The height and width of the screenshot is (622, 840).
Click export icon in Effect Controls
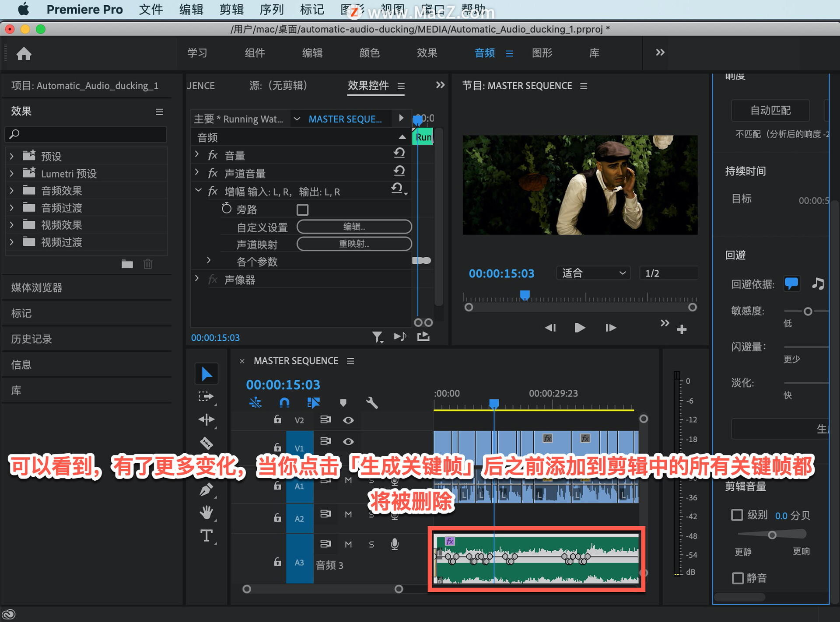point(423,336)
